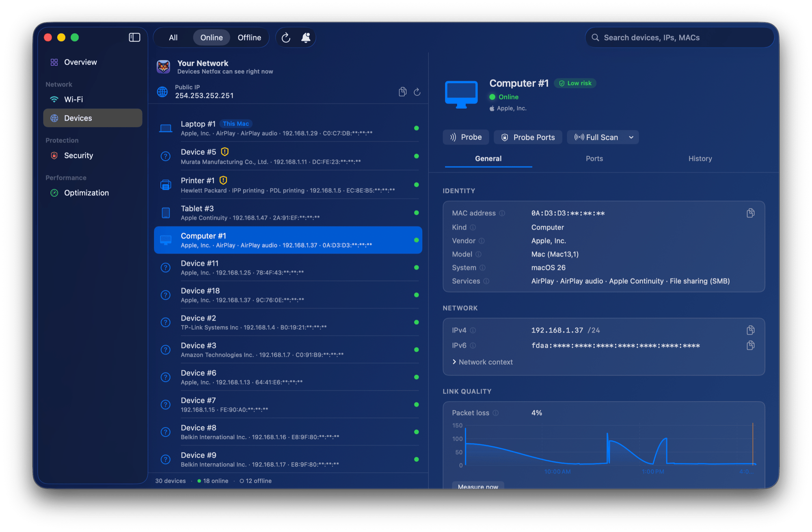The height and width of the screenshot is (532, 812).
Task: Open Optimization in the sidebar
Action: (93, 193)
